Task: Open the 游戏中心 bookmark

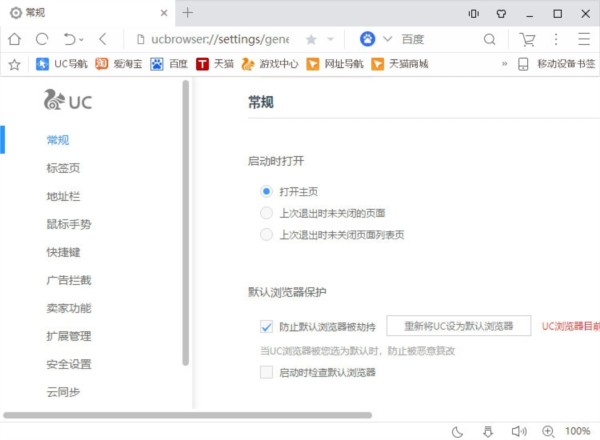Action: [270, 64]
